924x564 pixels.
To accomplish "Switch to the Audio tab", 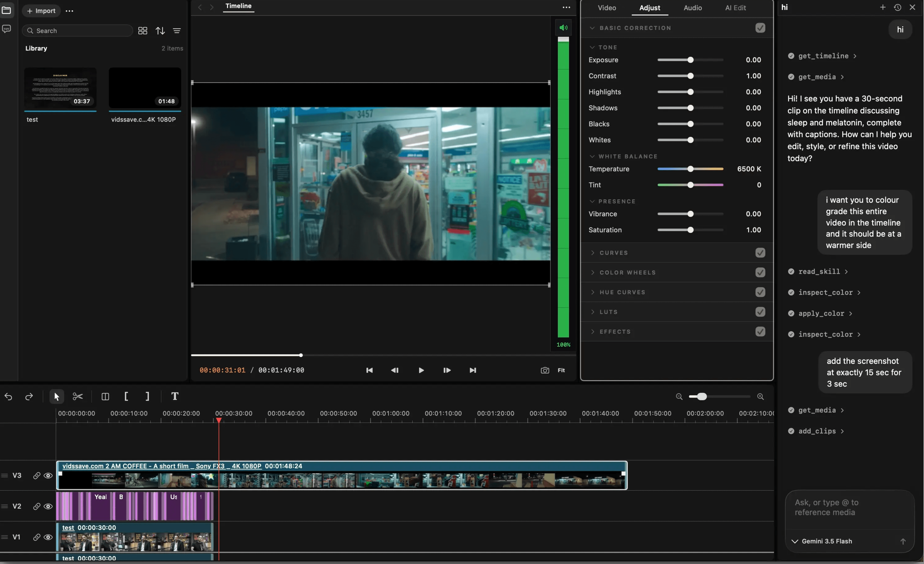I will tap(693, 8).
